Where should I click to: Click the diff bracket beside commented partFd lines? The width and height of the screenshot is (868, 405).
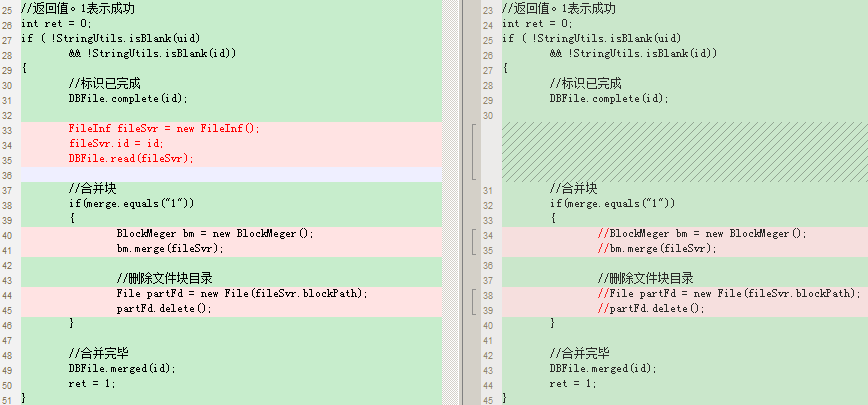click(x=473, y=301)
